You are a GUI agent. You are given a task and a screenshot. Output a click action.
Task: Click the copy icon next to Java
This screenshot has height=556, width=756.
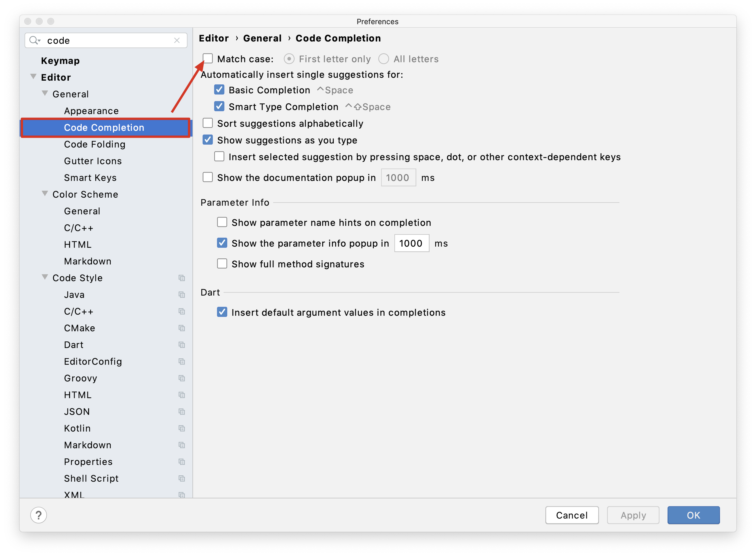(182, 295)
